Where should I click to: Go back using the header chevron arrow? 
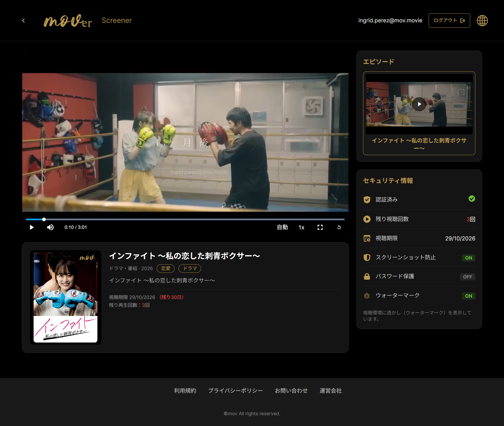[23, 20]
